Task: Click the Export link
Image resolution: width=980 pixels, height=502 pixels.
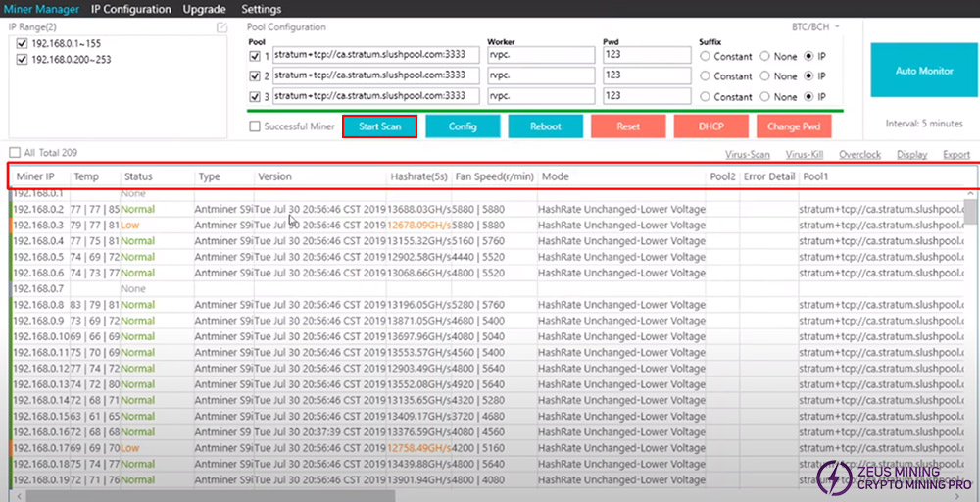Action: pos(955,155)
